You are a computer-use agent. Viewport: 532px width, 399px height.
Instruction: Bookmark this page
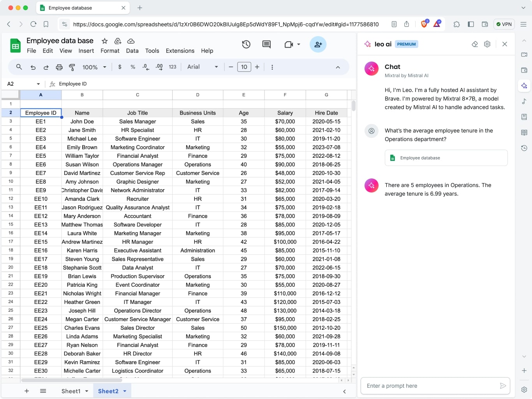(46, 24)
